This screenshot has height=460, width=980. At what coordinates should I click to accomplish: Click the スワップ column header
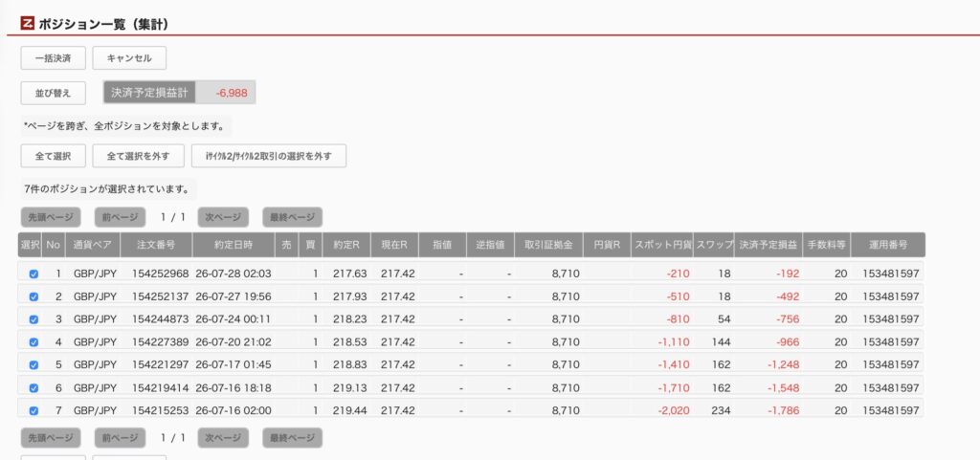(714, 245)
